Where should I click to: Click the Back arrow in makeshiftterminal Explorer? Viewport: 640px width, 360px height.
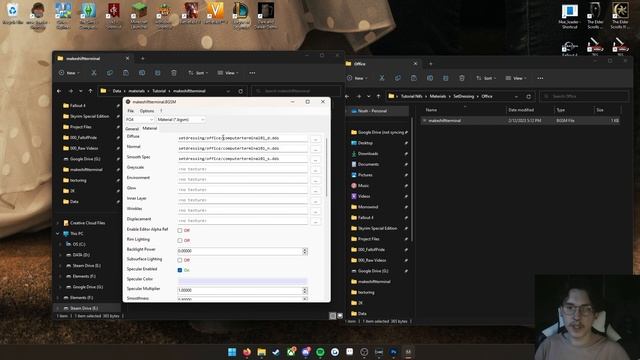click(x=59, y=91)
